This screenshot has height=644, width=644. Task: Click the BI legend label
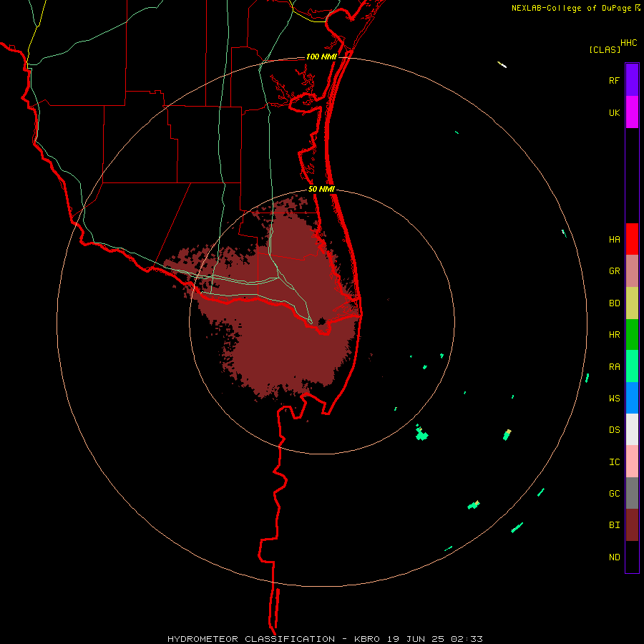click(x=614, y=525)
